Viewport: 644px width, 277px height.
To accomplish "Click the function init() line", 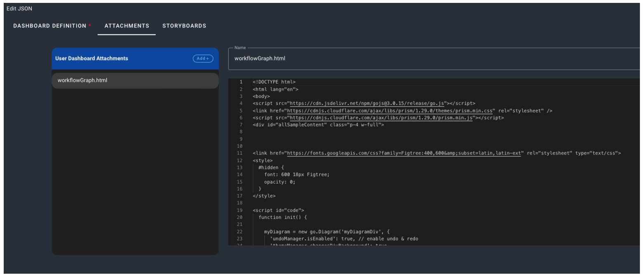I will (283, 217).
